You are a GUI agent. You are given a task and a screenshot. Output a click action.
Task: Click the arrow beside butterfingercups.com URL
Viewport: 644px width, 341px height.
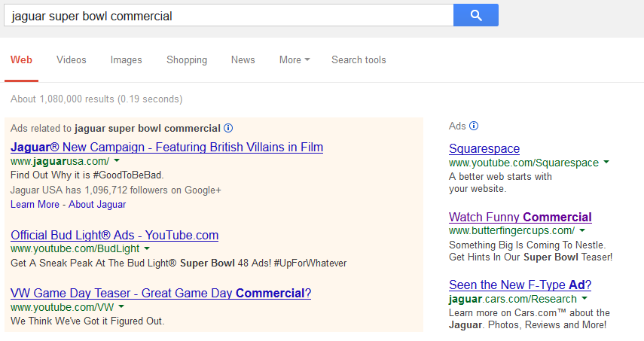point(582,230)
